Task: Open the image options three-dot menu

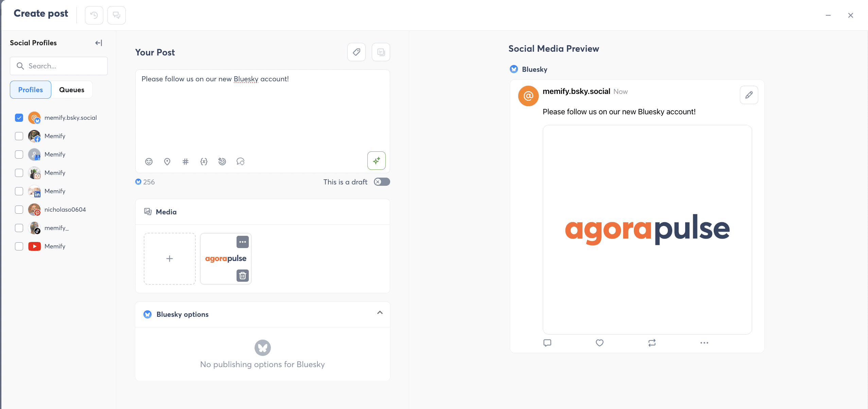Action: (243, 242)
